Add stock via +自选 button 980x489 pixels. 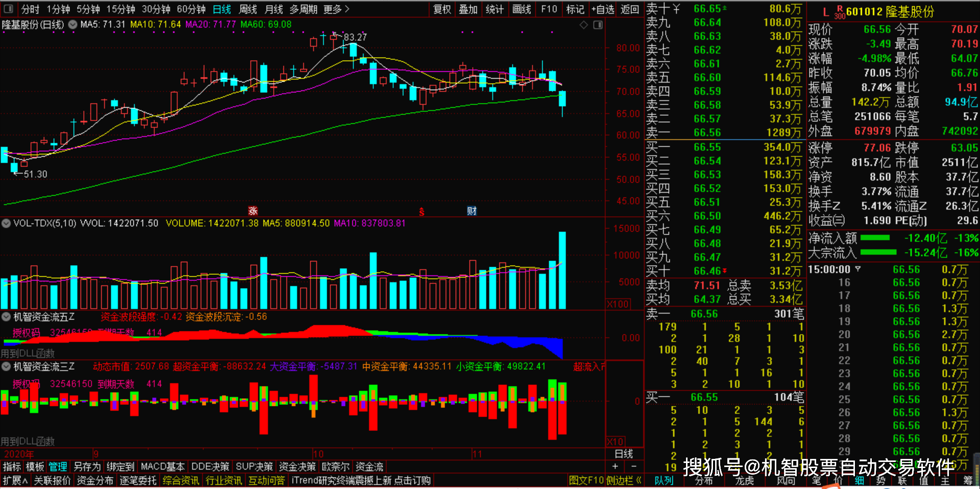603,9
